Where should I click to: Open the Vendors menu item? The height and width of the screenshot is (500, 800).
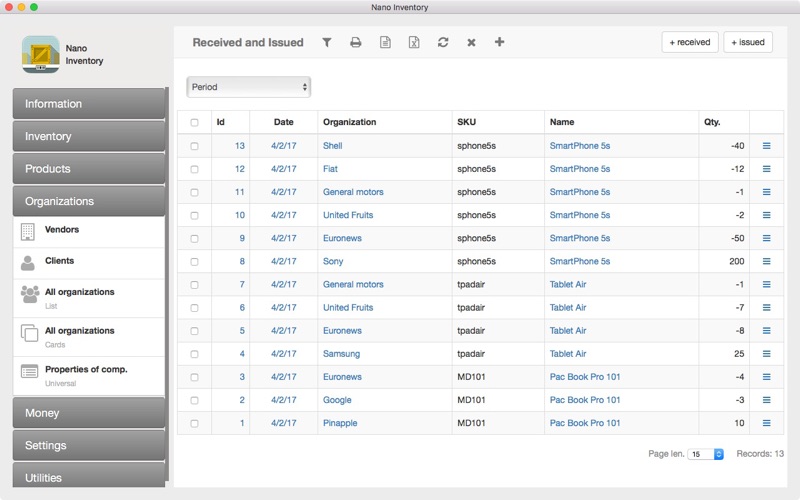pos(89,232)
